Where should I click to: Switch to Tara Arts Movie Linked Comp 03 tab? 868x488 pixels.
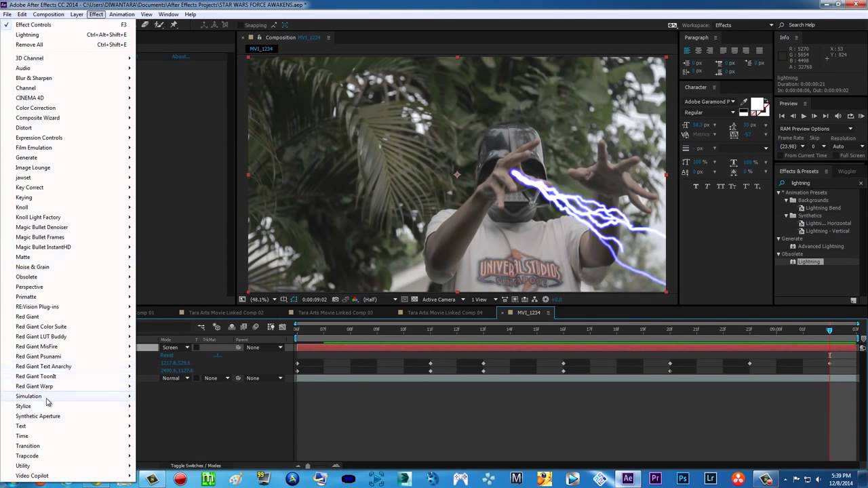pyautogui.click(x=336, y=313)
